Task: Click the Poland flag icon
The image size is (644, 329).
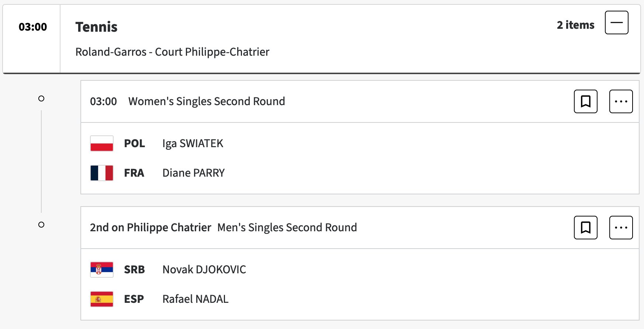Action: (102, 143)
